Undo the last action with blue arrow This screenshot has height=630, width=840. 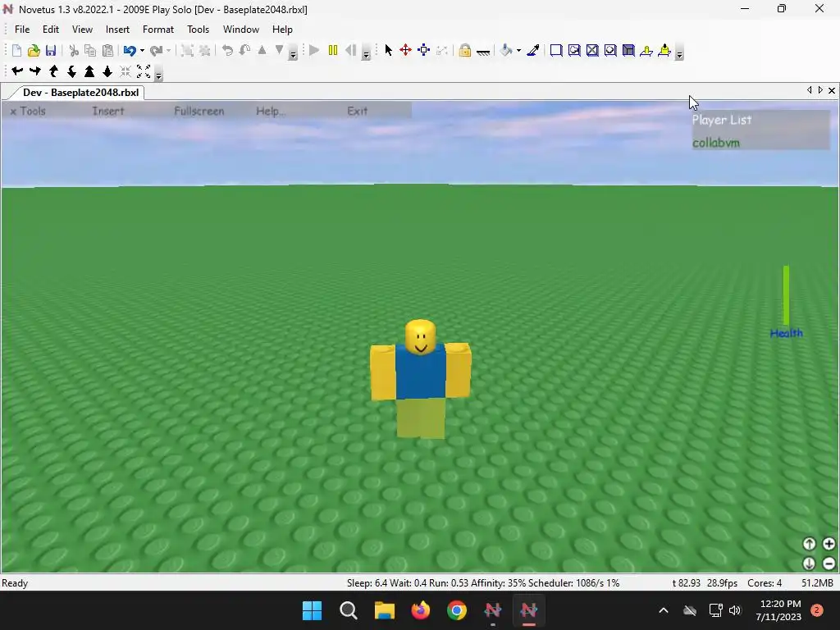[x=129, y=50]
